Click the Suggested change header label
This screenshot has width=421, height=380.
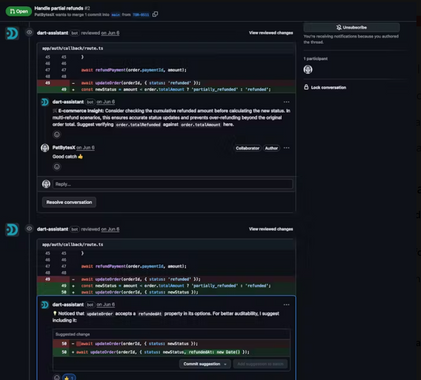pyautogui.click(x=73, y=334)
